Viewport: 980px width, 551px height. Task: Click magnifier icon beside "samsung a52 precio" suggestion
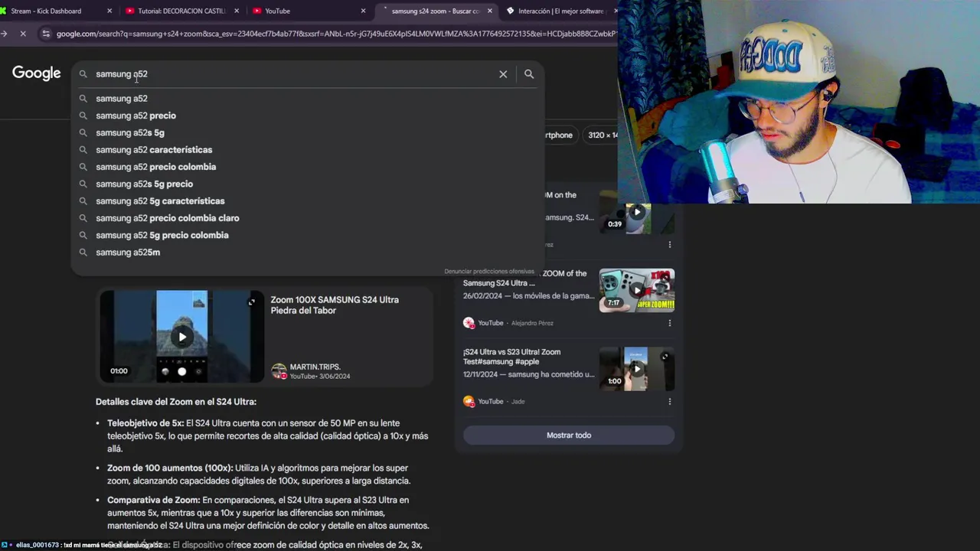(83, 116)
